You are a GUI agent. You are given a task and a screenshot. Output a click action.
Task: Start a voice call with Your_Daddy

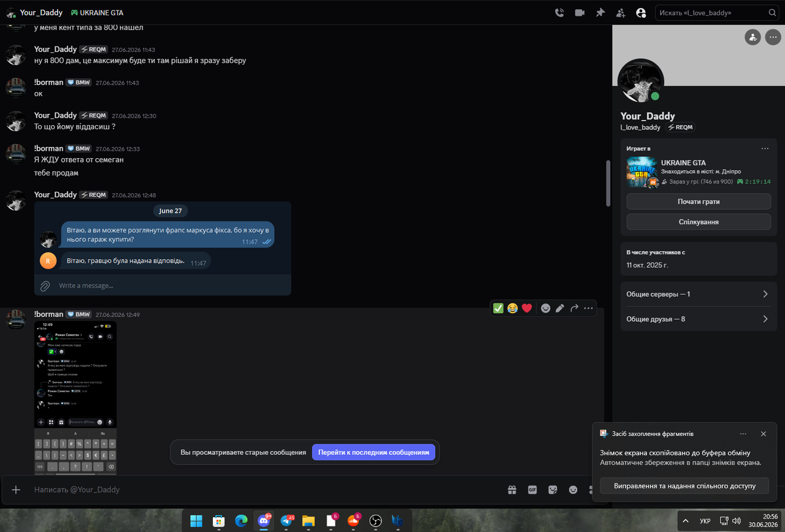559,12
